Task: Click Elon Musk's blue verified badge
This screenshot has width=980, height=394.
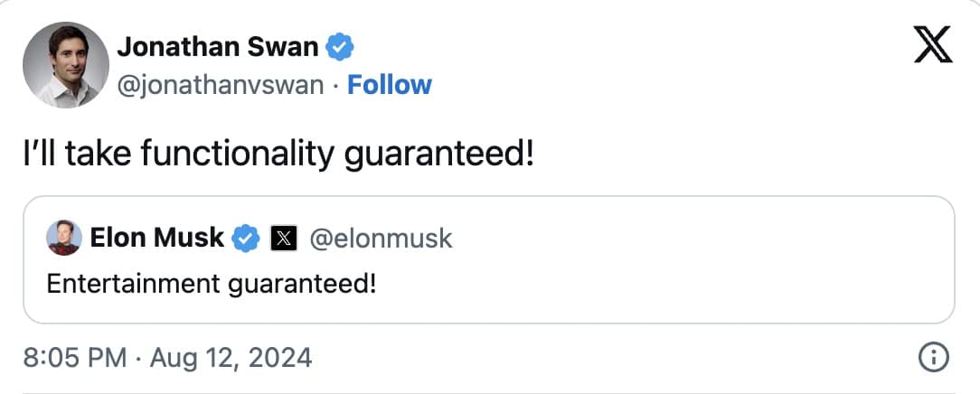Action: pyautogui.click(x=244, y=238)
